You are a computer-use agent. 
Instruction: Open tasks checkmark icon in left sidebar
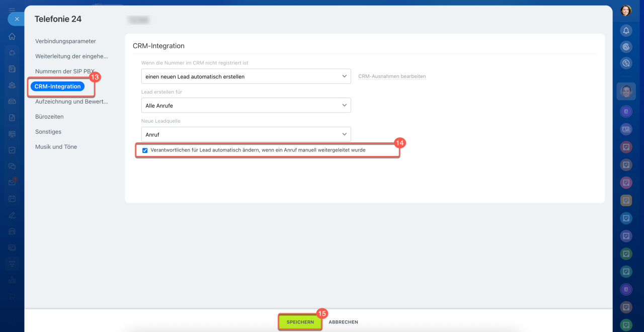12,150
